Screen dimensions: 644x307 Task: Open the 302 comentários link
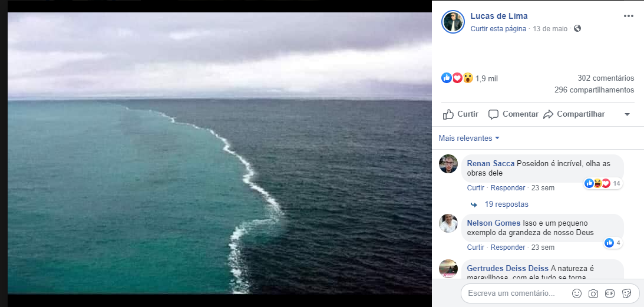[x=606, y=78]
